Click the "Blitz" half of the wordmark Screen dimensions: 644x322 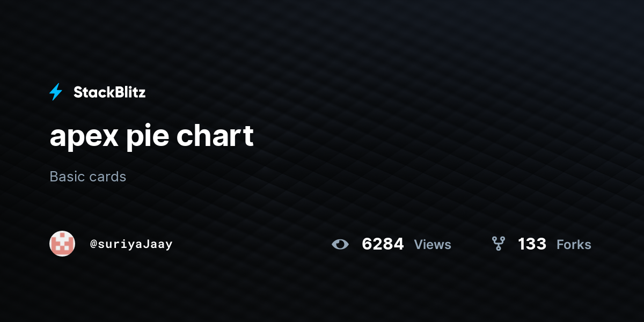point(128,92)
